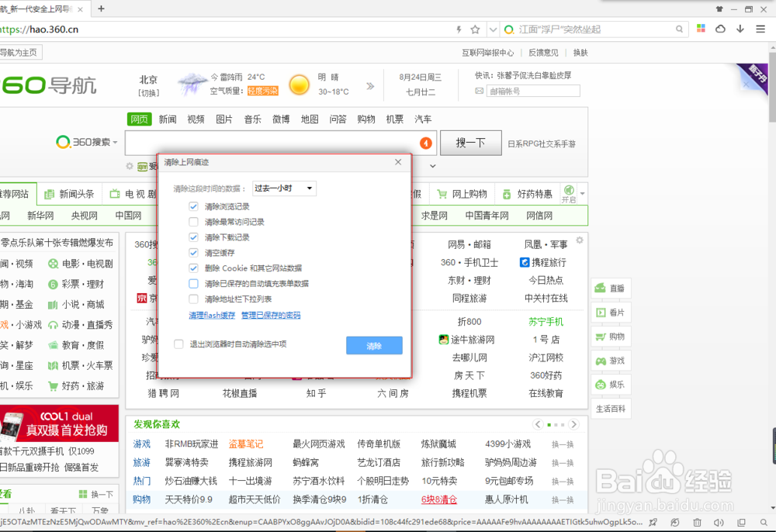Click the rocket accelerator icon in status bar
776x532 pixels.
pyautogui.click(x=653, y=522)
